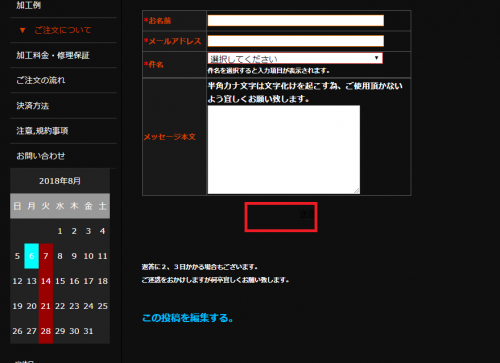This screenshot has width=500, height=363.
Task: Click the 件名を選択すると入力項目が表示されます hint text
Action: (269, 71)
